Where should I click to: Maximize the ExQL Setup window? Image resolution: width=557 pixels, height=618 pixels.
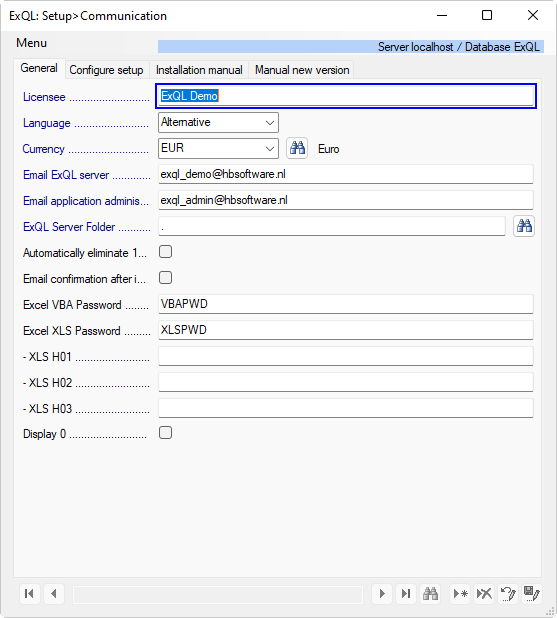(x=487, y=15)
